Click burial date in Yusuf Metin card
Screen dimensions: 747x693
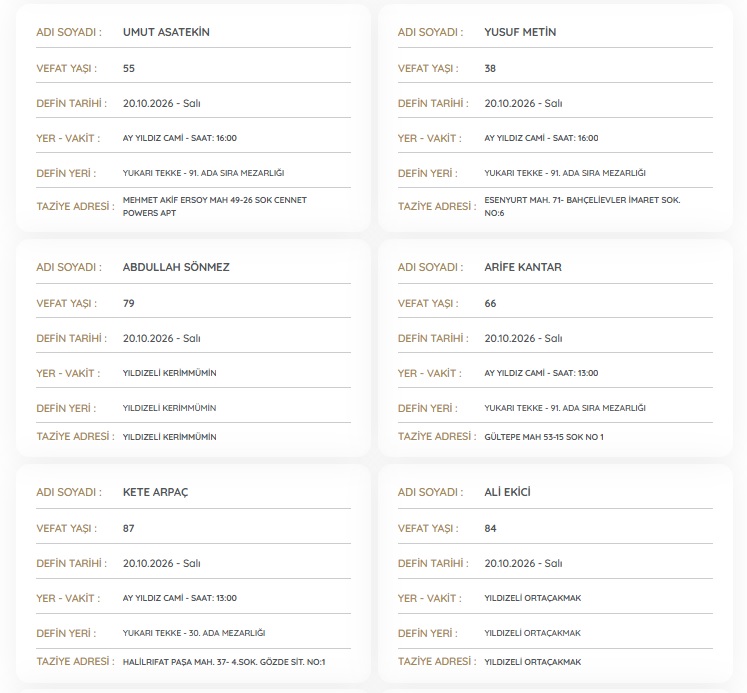tap(523, 103)
